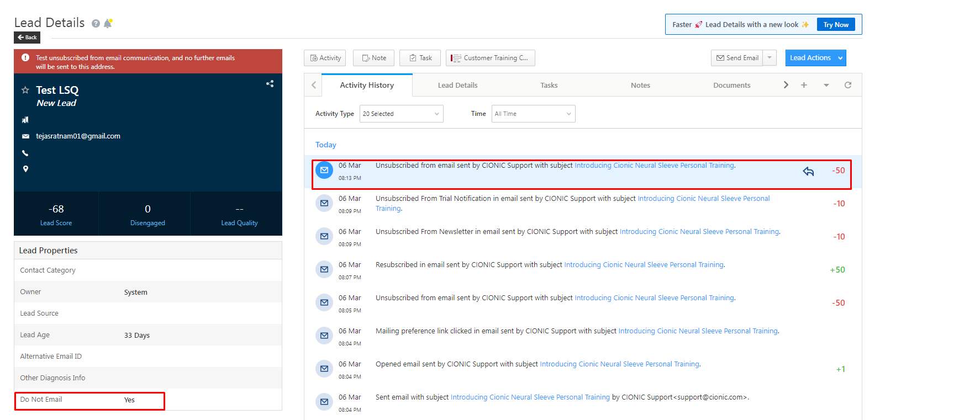The width and height of the screenshot is (980, 420).
Task: Click the email envelope icon beside tejasratnam01@gmail.com
Action: [25, 136]
